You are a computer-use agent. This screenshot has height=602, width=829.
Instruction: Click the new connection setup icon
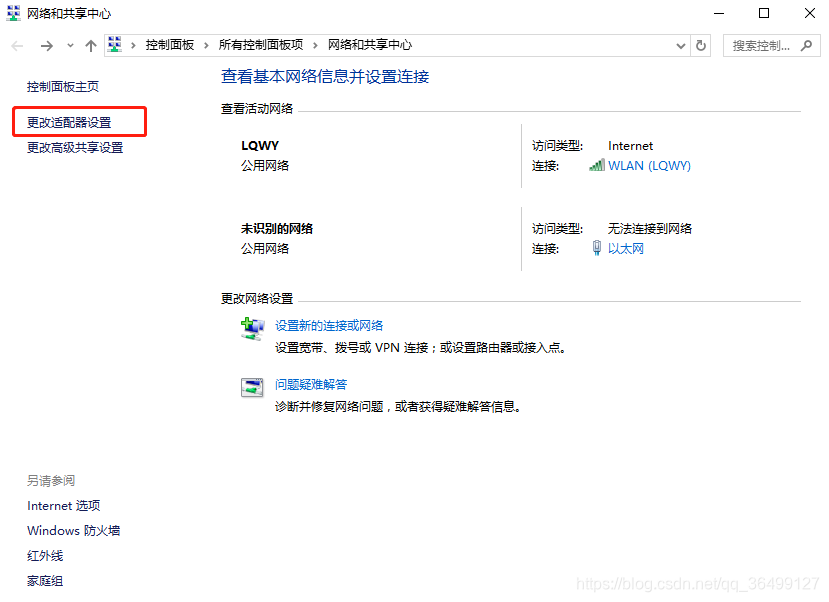(x=252, y=329)
